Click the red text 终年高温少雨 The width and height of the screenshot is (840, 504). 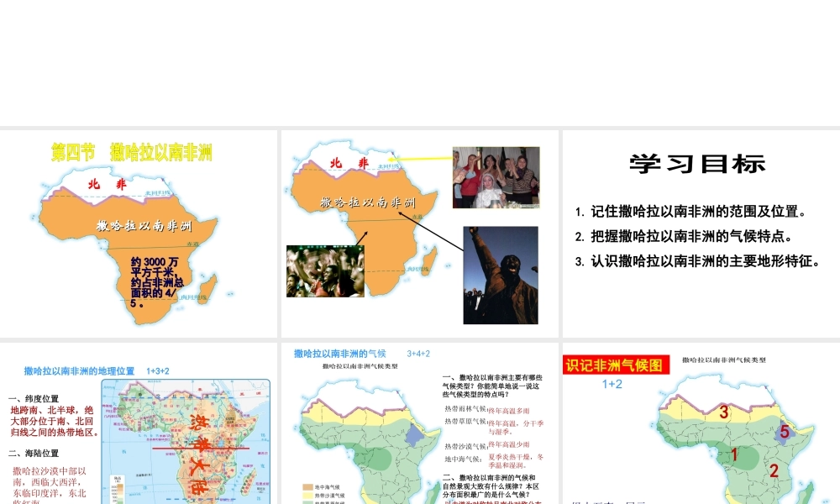pyautogui.click(x=509, y=444)
